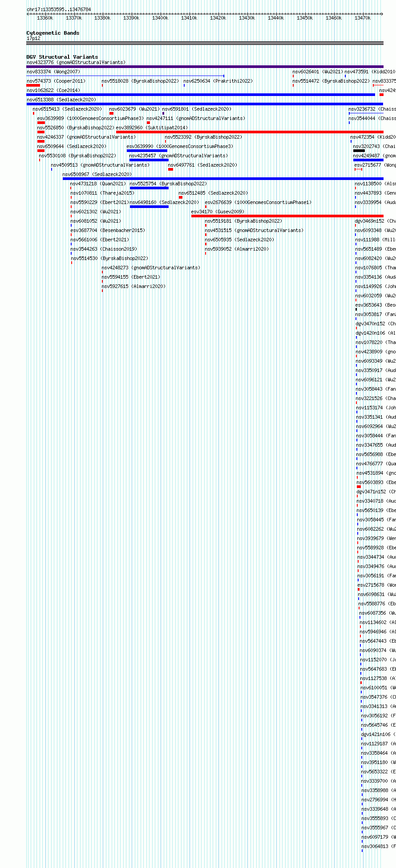
Task: Click variant nsv6505935 (Sedlazeck2020)
Action: click(240, 240)
